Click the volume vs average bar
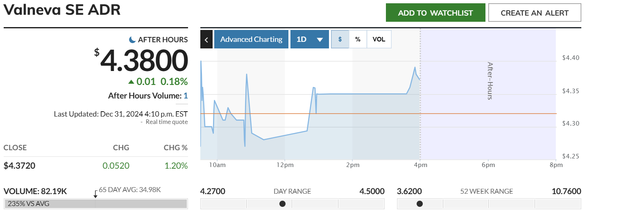This screenshot has width=644, height=213. (x=95, y=204)
